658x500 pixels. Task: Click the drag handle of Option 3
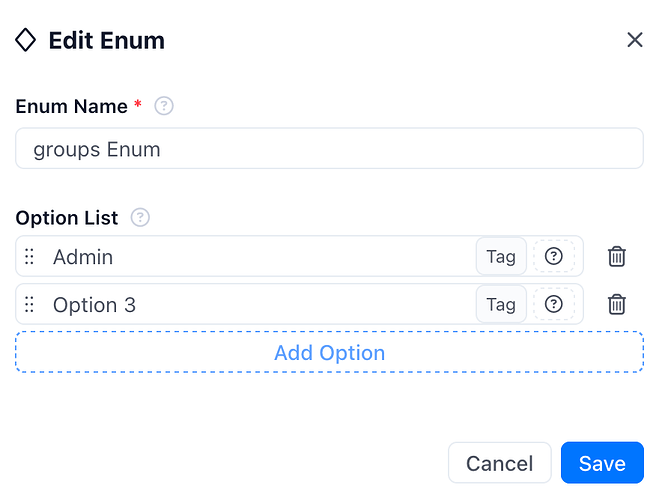(29, 304)
